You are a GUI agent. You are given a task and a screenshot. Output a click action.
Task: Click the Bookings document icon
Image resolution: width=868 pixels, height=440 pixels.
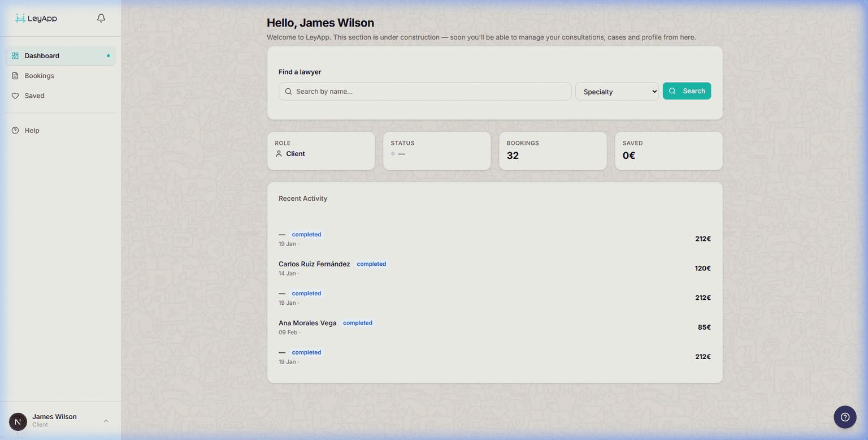[x=15, y=75]
